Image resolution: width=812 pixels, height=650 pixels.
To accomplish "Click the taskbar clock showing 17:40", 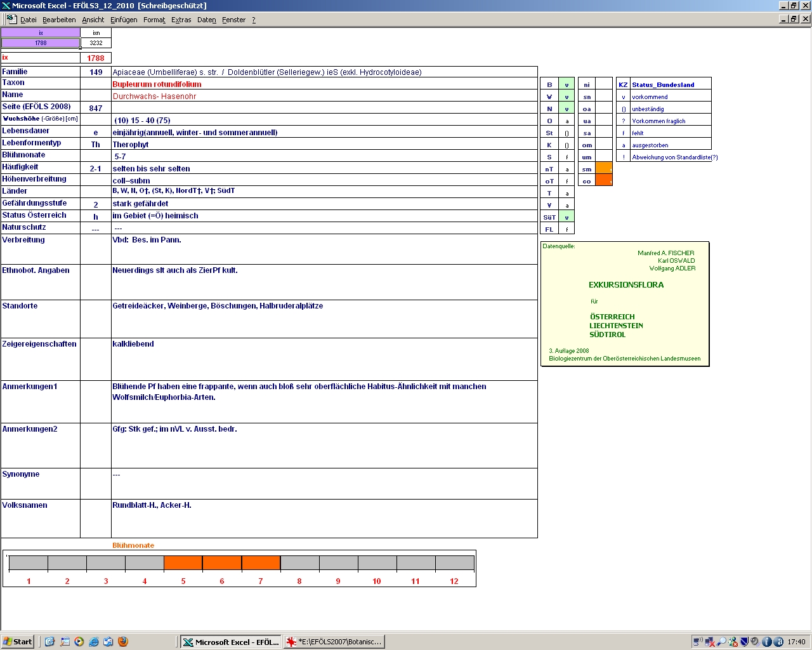I will point(796,642).
